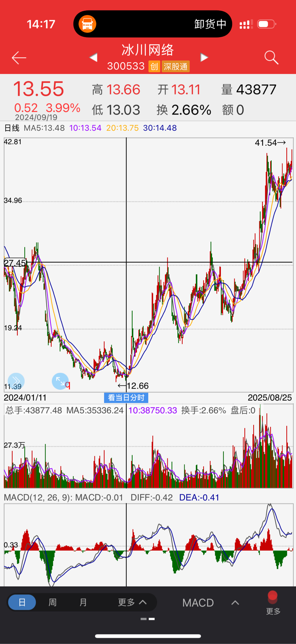
Task: Tap 看当日分时 button
Action: pos(126,398)
